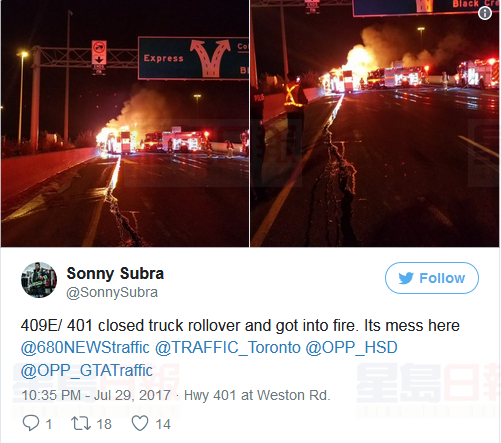Viewport: 501px width, 443px height.
Task: Open the @OPP_GTATraffic mention link
Action: pyautogui.click(x=87, y=370)
